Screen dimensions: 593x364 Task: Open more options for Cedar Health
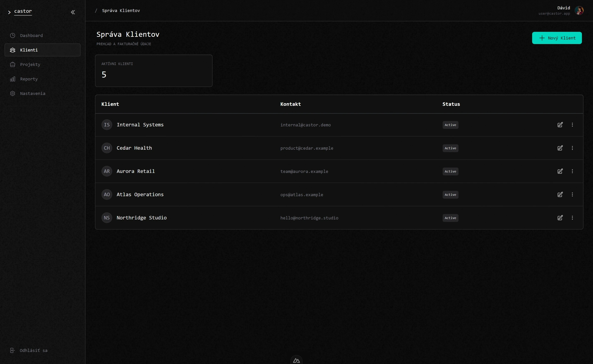tap(572, 148)
